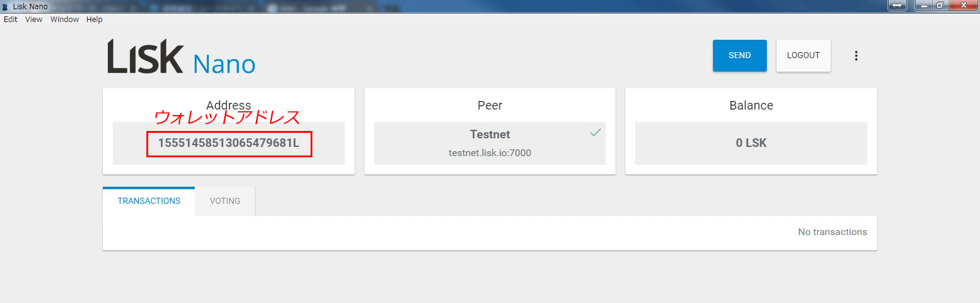Screen dimensions: 980x303
Task: Click the window restore button
Action: click(940, 6)
